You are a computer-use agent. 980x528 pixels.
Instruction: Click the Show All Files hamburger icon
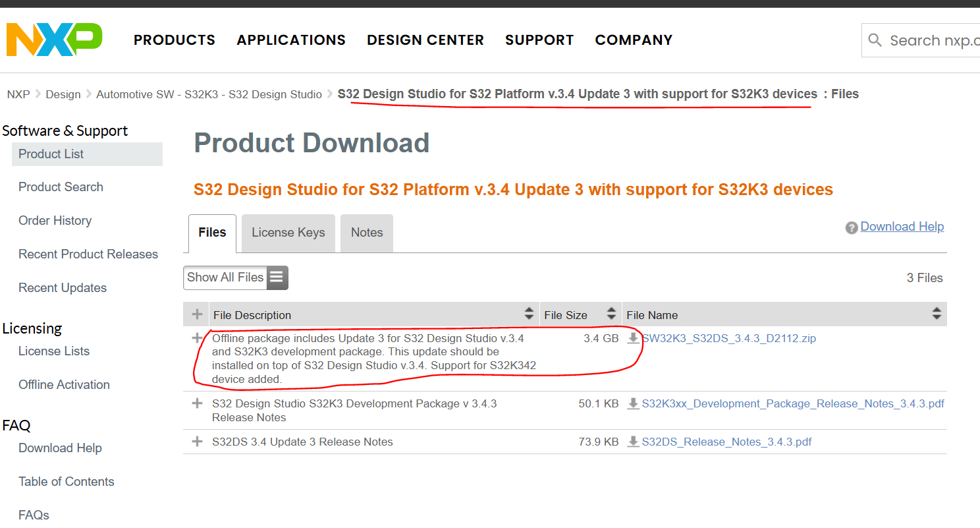pyautogui.click(x=277, y=278)
